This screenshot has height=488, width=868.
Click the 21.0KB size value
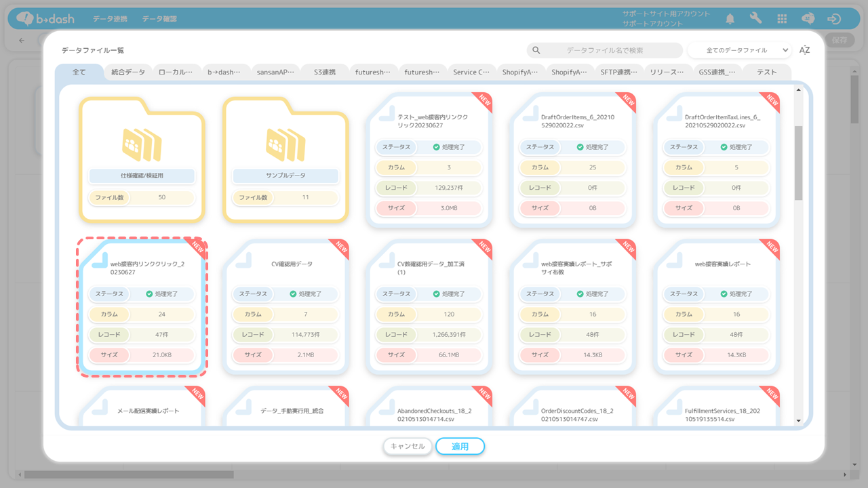click(161, 355)
